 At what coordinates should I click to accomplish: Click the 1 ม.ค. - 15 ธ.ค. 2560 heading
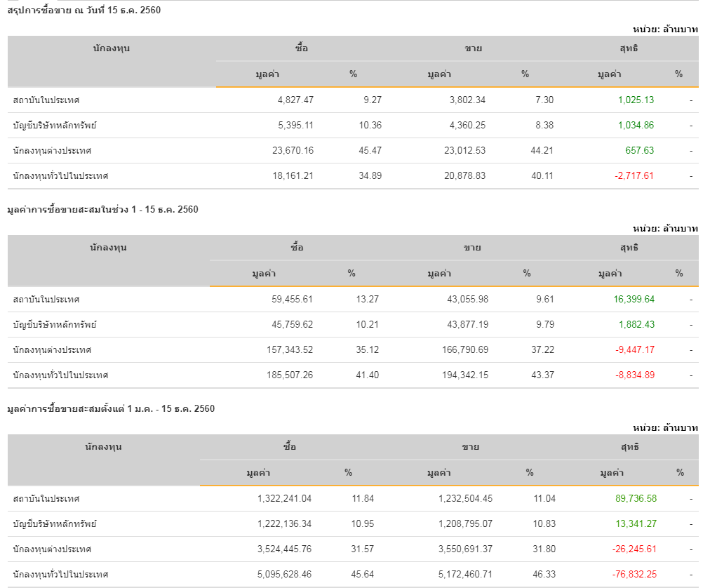tap(111, 409)
